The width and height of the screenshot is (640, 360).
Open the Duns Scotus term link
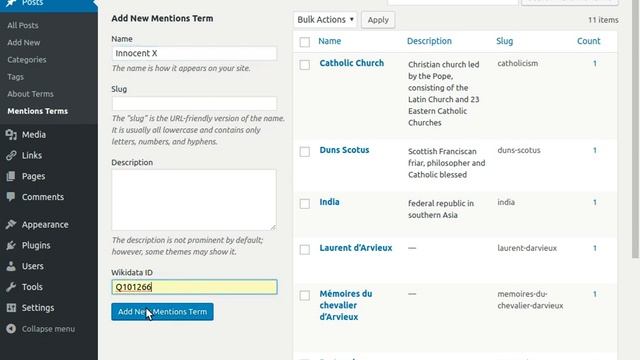click(x=344, y=150)
